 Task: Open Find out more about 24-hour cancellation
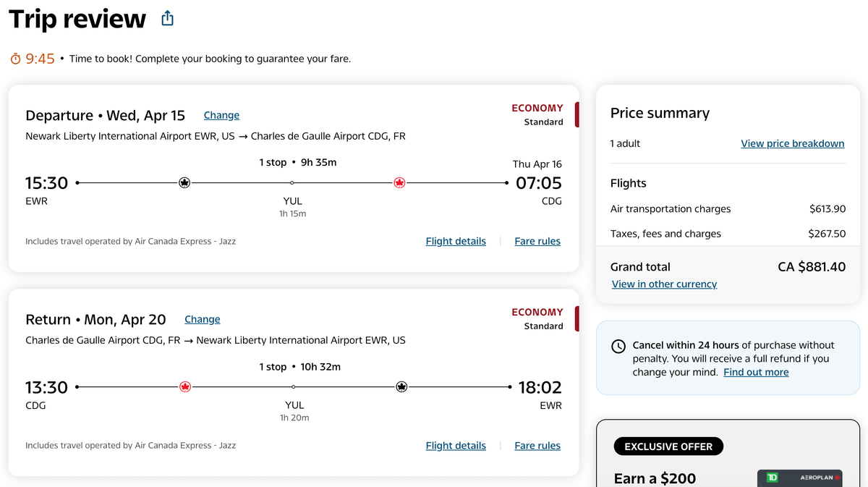pyautogui.click(x=756, y=372)
